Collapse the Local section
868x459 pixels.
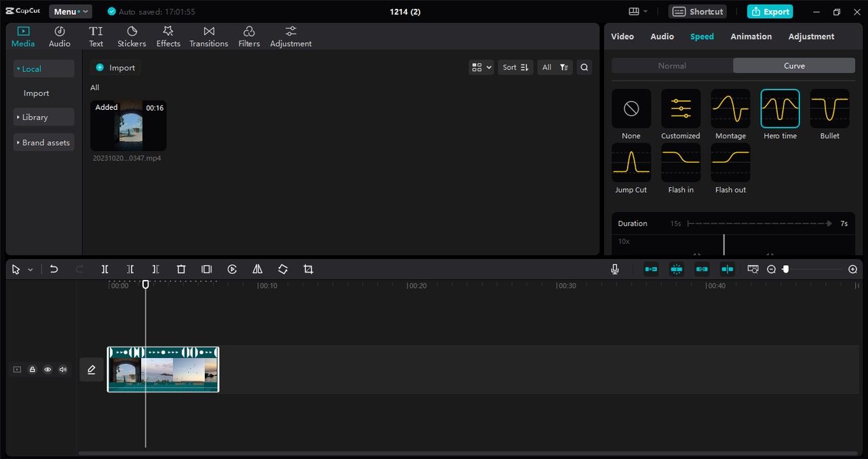pyautogui.click(x=44, y=68)
